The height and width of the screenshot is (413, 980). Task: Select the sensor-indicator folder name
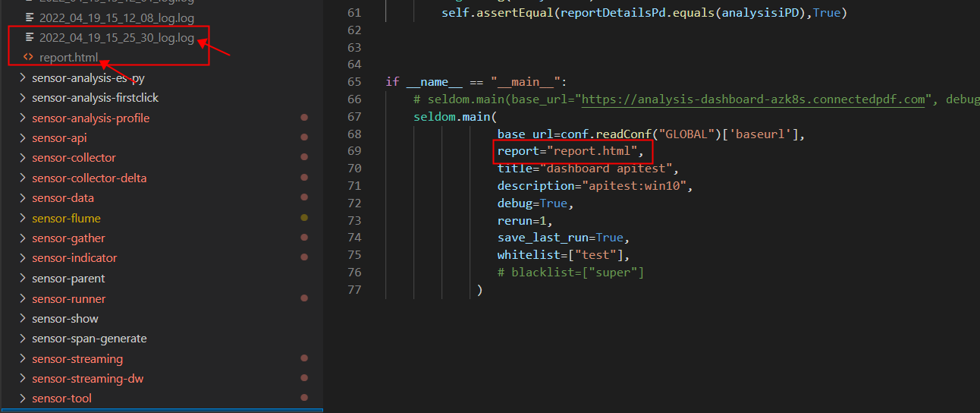click(x=74, y=258)
